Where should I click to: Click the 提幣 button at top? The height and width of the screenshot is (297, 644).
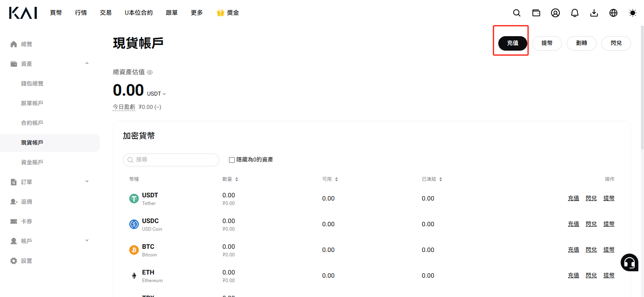coord(547,43)
